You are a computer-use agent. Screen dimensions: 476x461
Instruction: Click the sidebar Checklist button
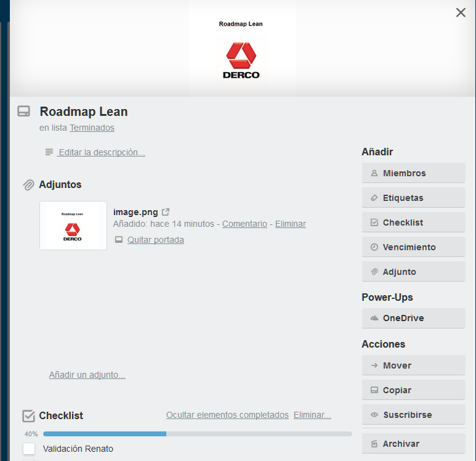[x=413, y=222]
